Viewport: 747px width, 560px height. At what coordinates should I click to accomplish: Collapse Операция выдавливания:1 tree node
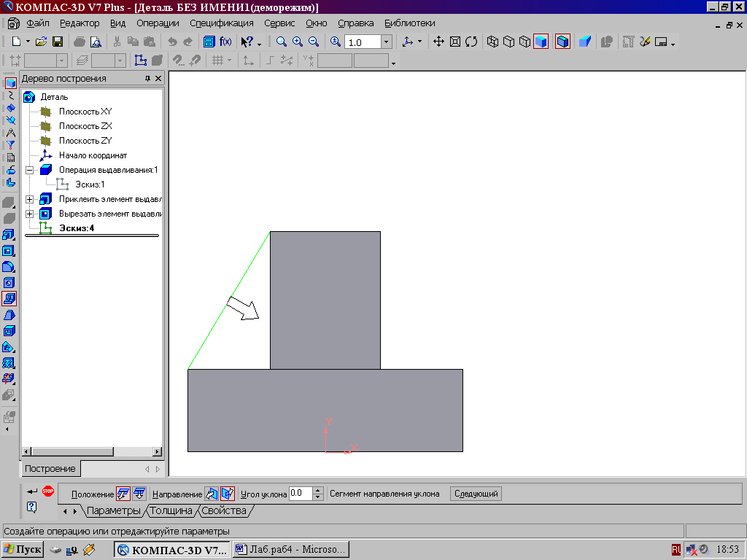29,170
